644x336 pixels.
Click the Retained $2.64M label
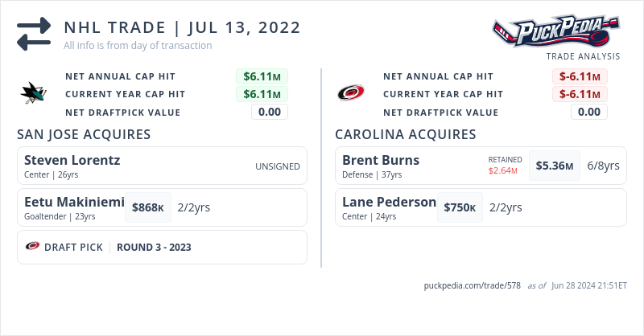(x=505, y=165)
